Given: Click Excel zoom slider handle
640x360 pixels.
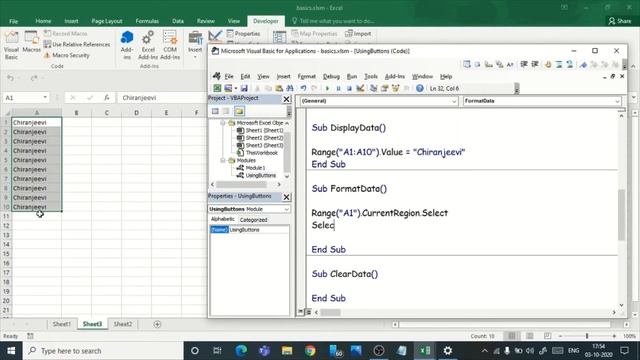Looking at the screenshot, I should [587, 336].
